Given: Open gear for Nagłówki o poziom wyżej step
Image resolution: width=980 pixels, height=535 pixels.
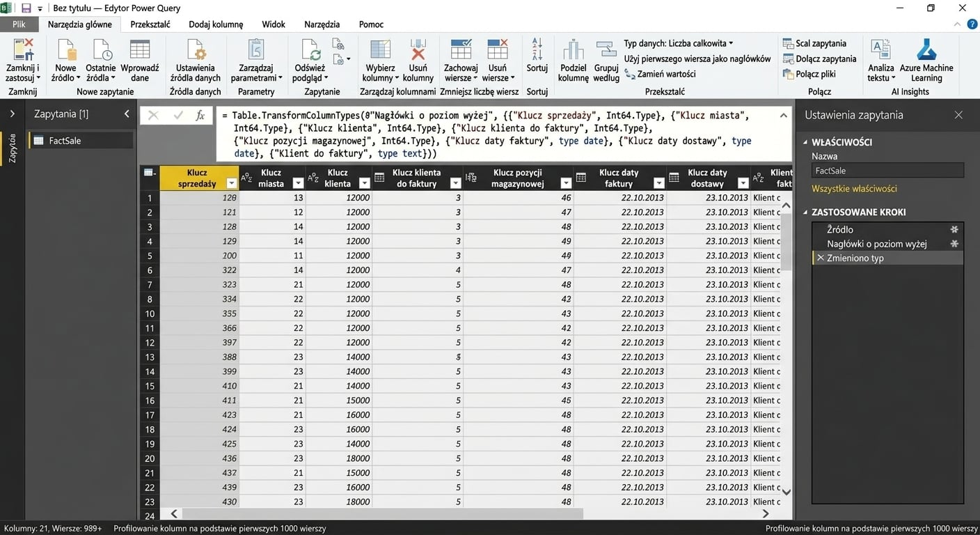Looking at the screenshot, I should click(x=954, y=244).
